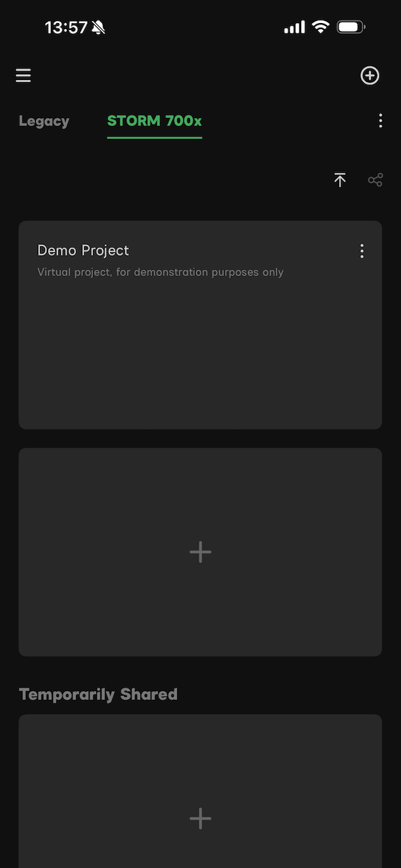
Task: Open Demo Project's three-dot options menu
Action: (362, 251)
